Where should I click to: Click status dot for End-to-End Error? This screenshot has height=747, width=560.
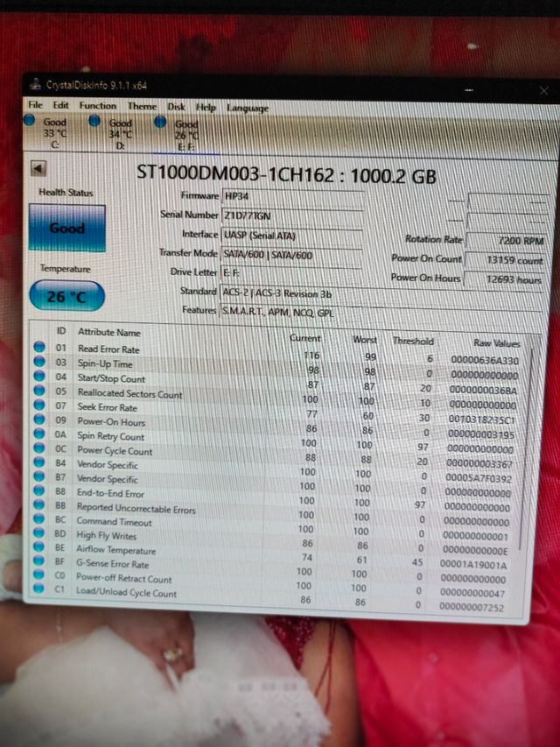click(x=39, y=490)
